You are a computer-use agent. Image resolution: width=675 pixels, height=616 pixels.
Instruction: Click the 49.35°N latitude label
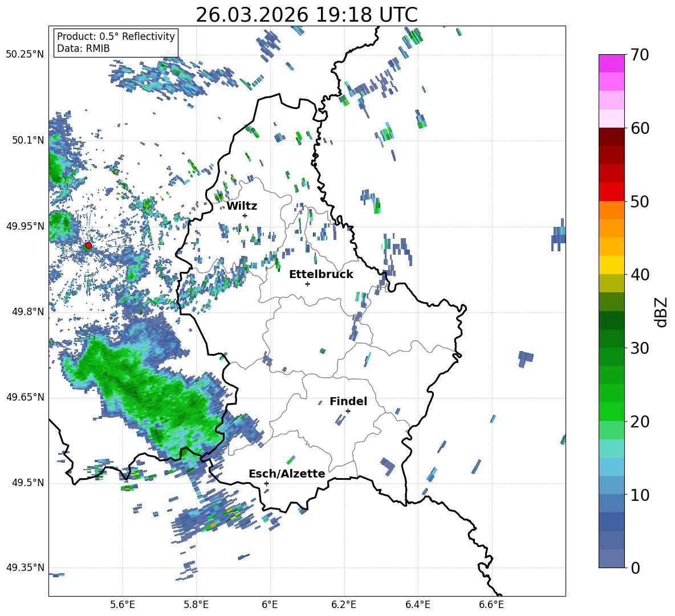tap(25, 568)
